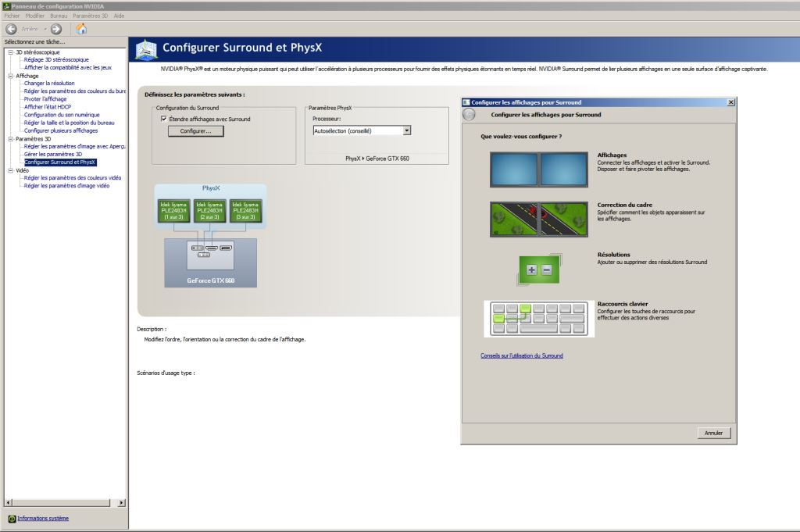Select Afficher la compatibilité avec les jeux
Viewport: 800px width, 532px height.
tap(68, 67)
